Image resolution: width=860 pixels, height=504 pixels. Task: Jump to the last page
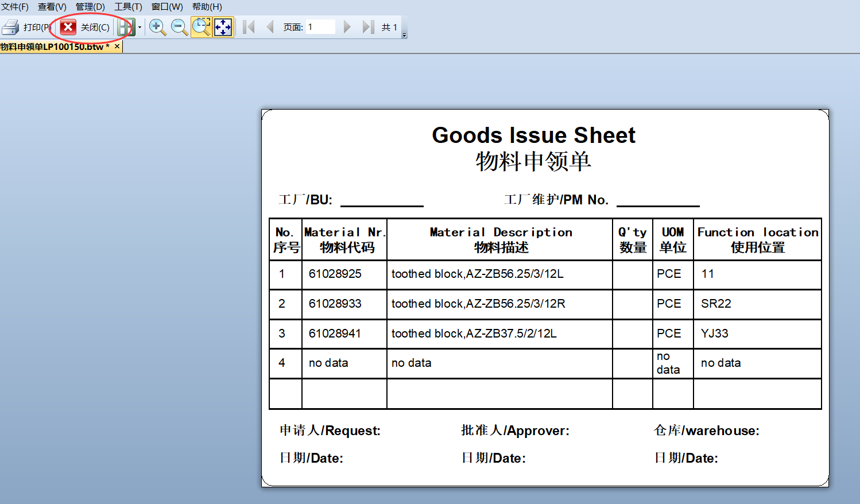click(x=367, y=27)
